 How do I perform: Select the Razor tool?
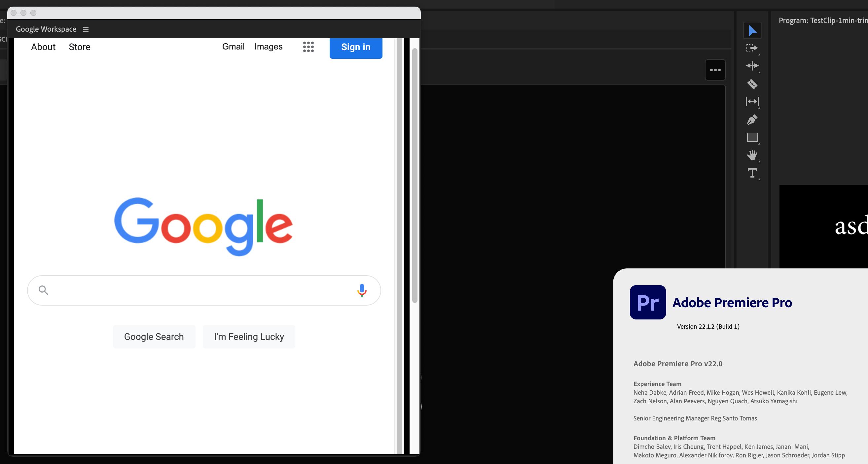pyautogui.click(x=752, y=84)
